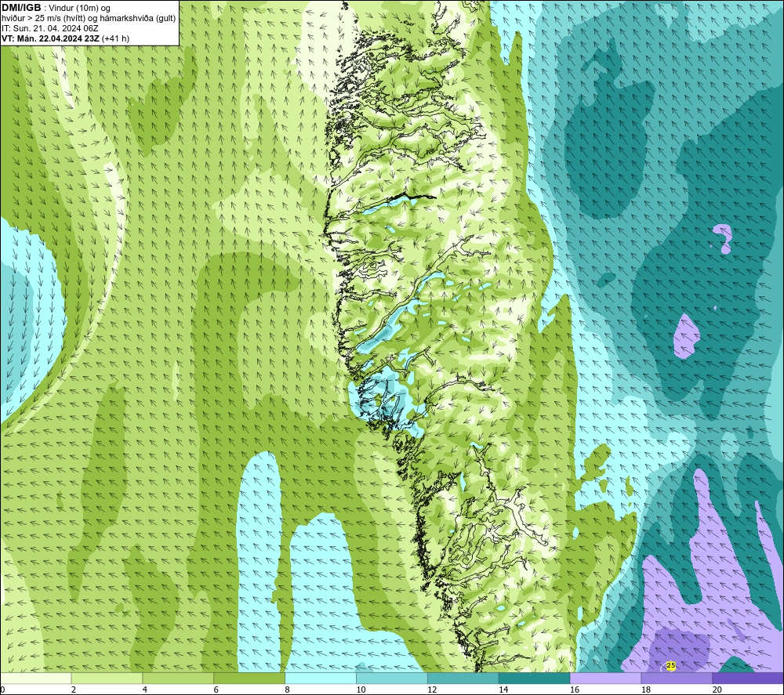Image resolution: width=784 pixels, height=695 pixels.
Task: Click the 'Vindur (10m) og' text
Action: click(x=79, y=8)
